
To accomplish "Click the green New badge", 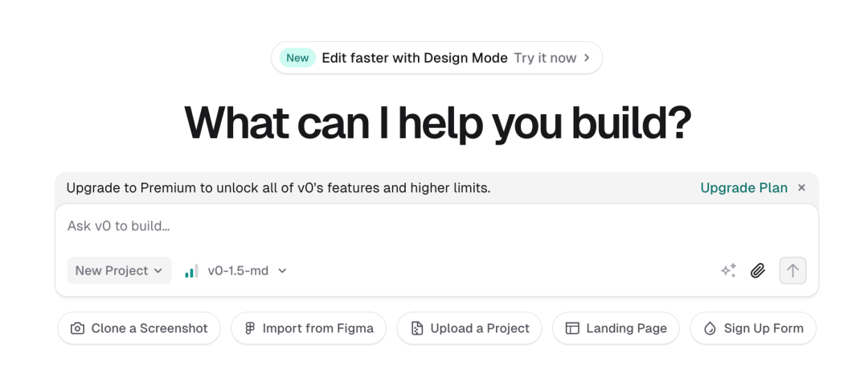I will [x=297, y=58].
